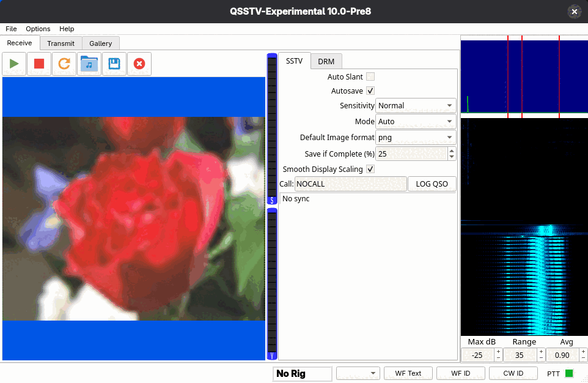Click the Avg value field showing 0.90
The image size is (588, 383).
[x=562, y=355]
